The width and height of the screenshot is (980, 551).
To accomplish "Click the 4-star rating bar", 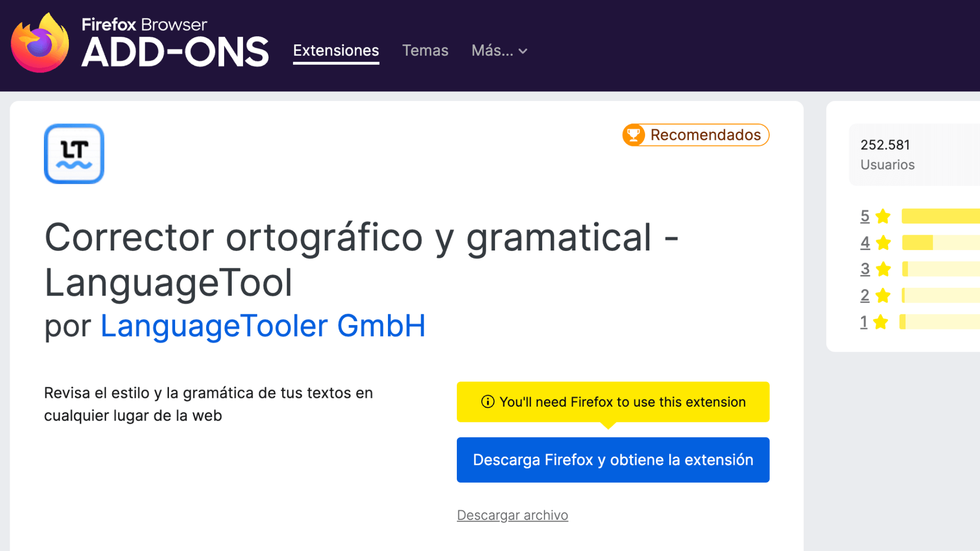I will pos(941,242).
